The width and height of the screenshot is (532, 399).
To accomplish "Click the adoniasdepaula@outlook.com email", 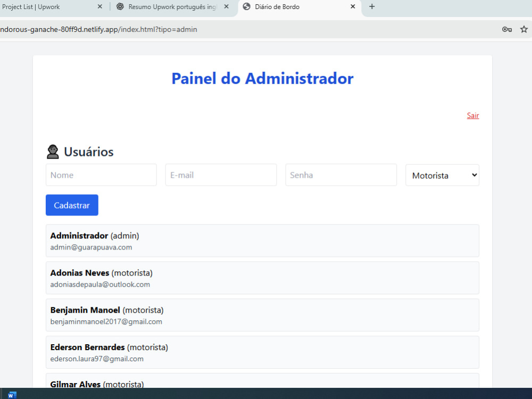I will click(100, 285).
